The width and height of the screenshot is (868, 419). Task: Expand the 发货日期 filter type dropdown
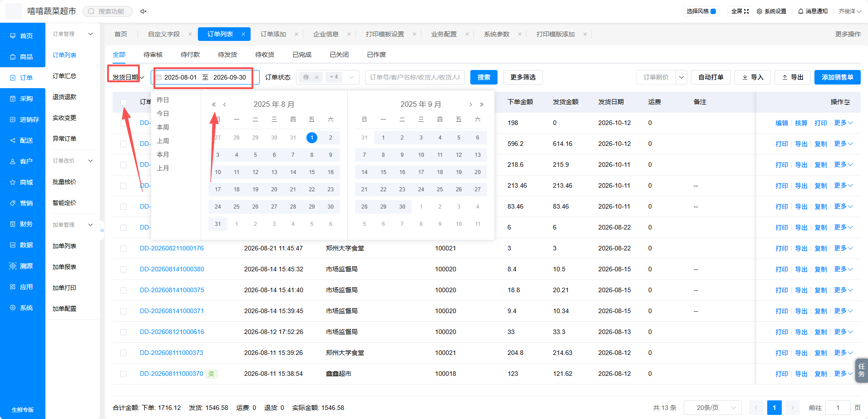coord(128,77)
